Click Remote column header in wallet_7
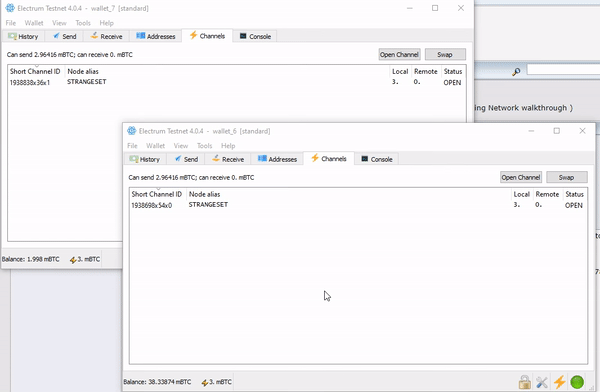The height and width of the screenshot is (392, 600). point(426,71)
